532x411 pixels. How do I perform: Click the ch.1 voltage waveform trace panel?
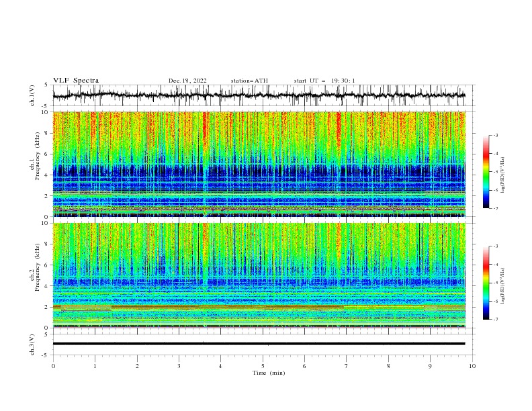(263, 95)
